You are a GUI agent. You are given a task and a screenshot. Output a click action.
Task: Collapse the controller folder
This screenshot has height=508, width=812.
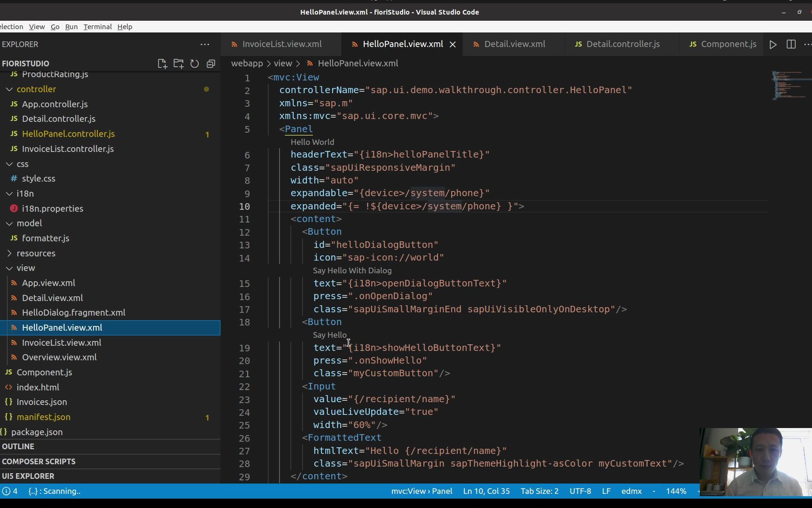tap(36, 89)
